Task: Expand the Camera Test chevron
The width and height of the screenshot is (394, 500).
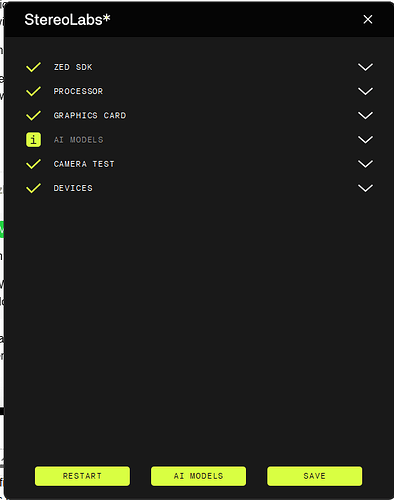Action: [365, 164]
